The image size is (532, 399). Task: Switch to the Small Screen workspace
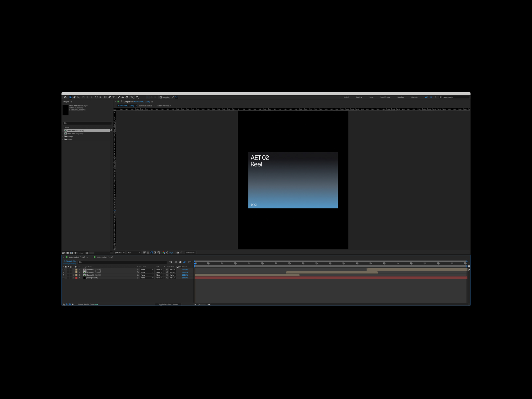click(x=385, y=97)
